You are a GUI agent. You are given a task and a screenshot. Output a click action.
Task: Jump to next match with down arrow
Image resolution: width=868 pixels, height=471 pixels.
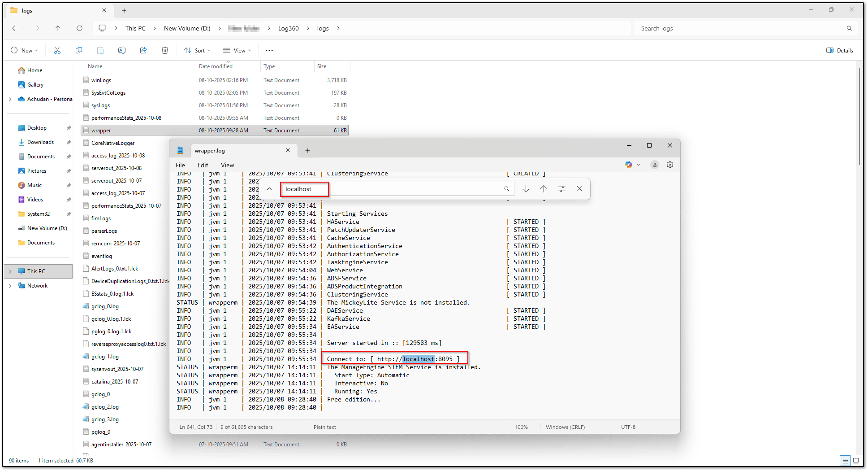pos(526,189)
